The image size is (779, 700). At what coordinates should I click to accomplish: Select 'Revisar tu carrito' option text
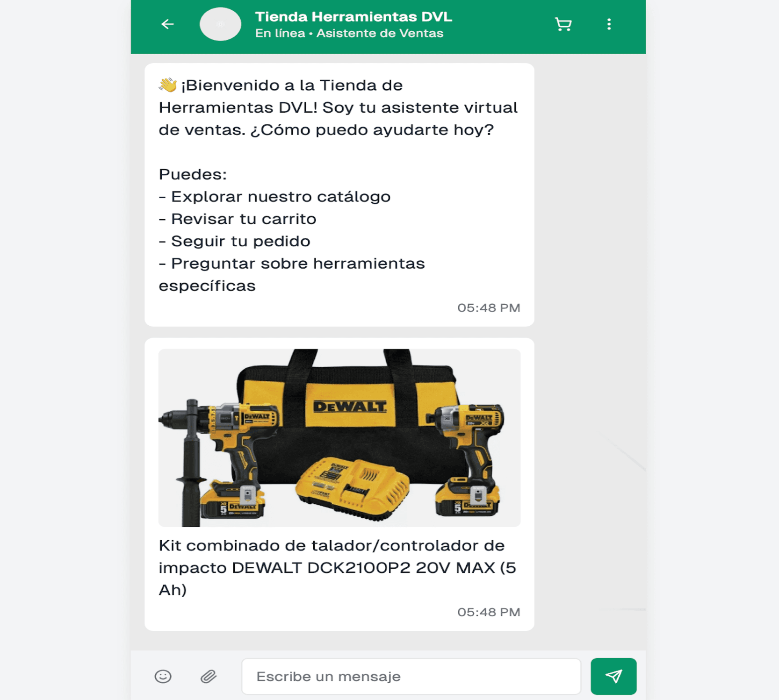243,219
